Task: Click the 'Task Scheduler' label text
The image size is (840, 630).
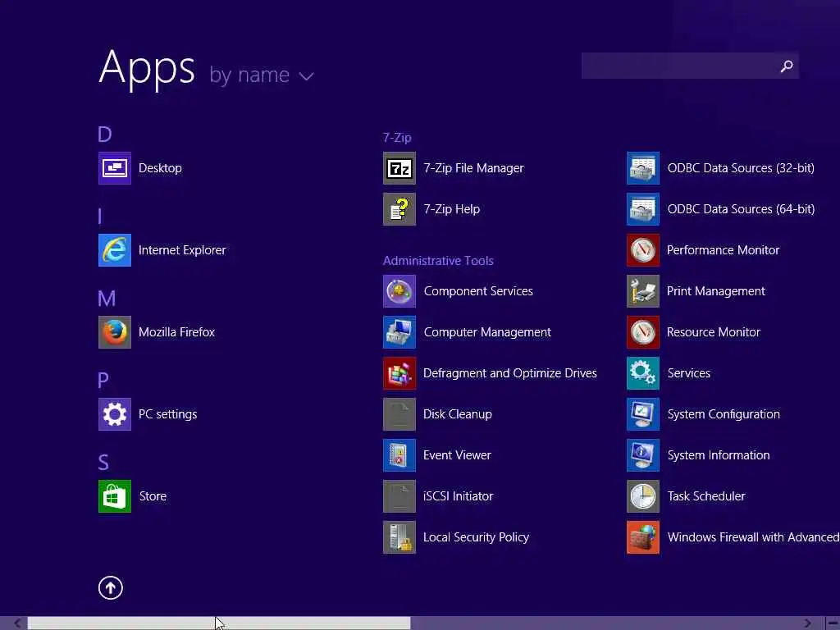Action: point(706,496)
